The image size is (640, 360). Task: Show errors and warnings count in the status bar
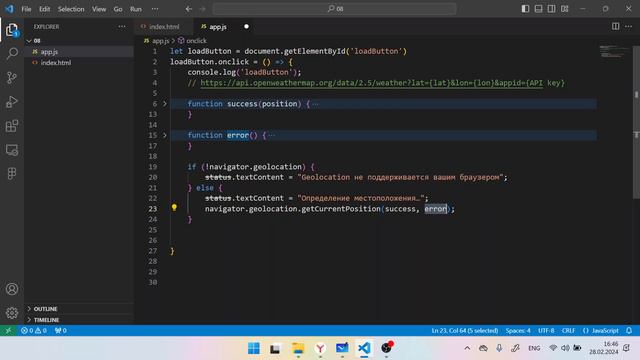(34, 330)
